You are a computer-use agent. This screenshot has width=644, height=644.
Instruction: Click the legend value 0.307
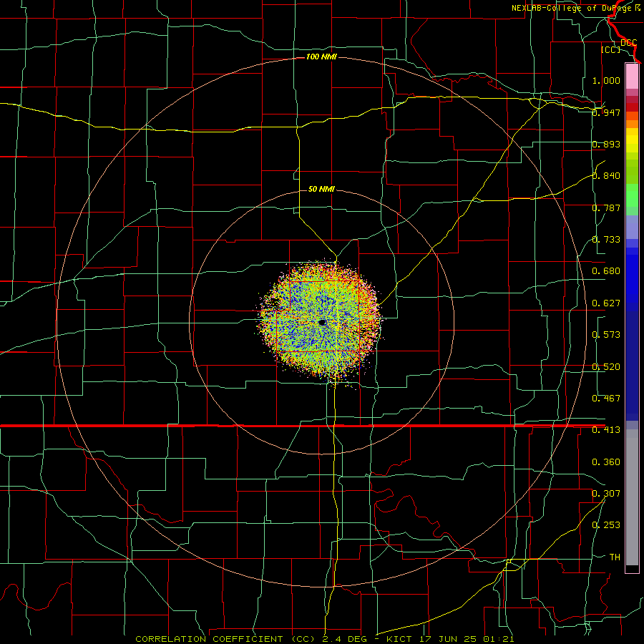point(606,494)
